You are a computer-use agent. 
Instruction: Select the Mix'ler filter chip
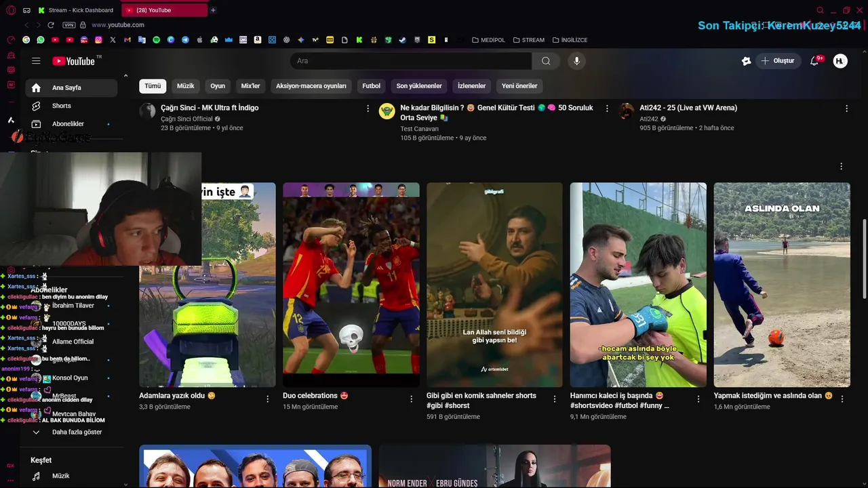point(250,86)
